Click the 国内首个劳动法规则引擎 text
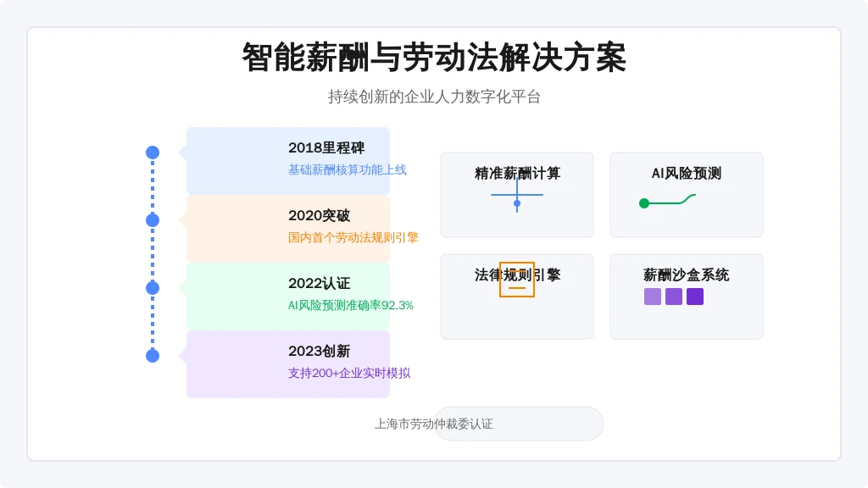This screenshot has width=868, height=488. [353, 237]
